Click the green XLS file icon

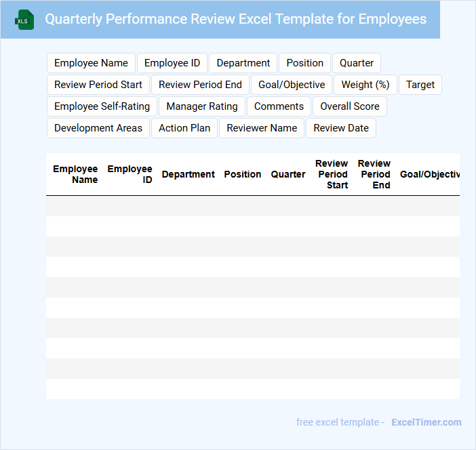(24, 20)
